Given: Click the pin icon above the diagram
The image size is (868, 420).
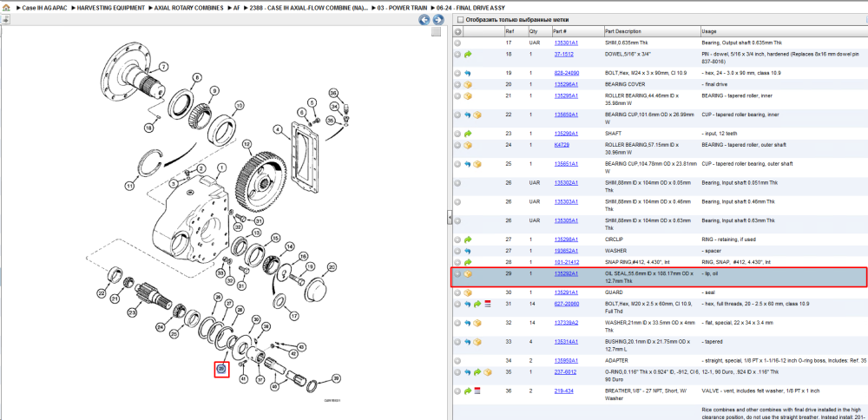Looking at the screenshot, I should (x=4, y=19).
